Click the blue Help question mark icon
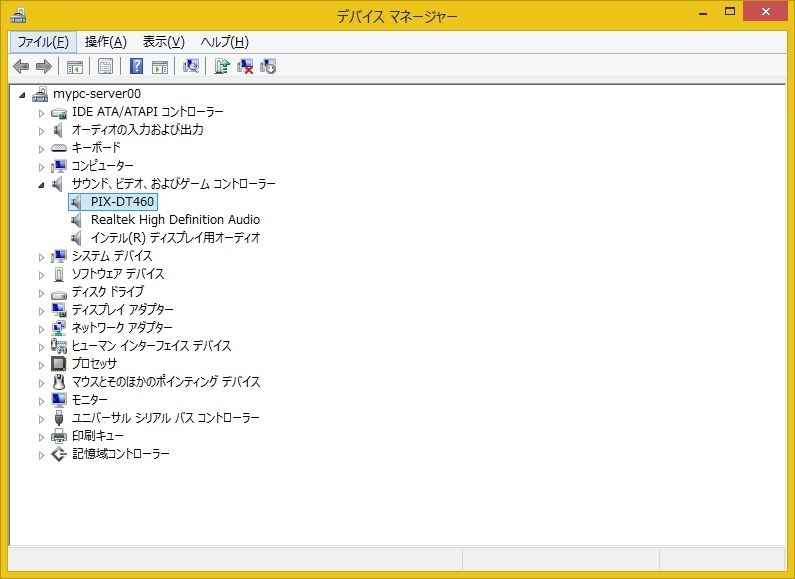The width and height of the screenshot is (795, 579). (x=136, y=66)
